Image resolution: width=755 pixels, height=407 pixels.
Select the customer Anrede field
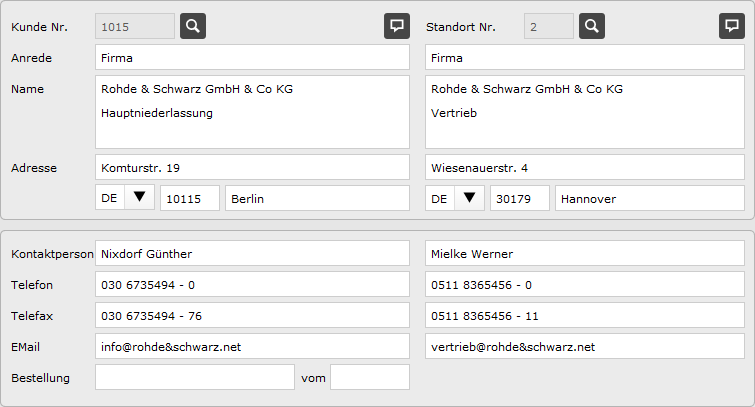click(252, 58)
